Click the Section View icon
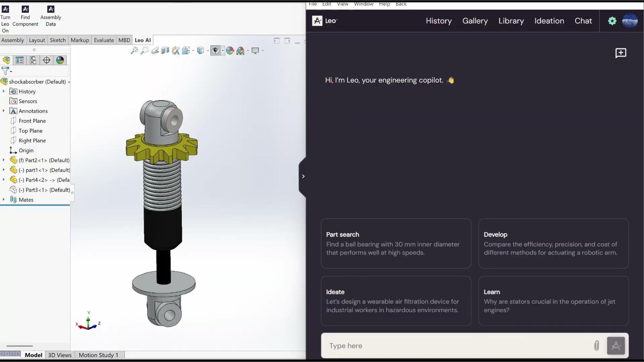This screenshot has height=362, width=644. [165, 50]
